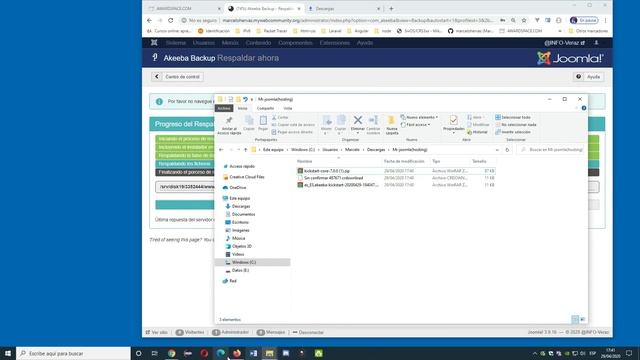Click Buscar en Mi joomla(hosting) search box
Viewport: 640px width, 360px height.
(x=552, y=150)
